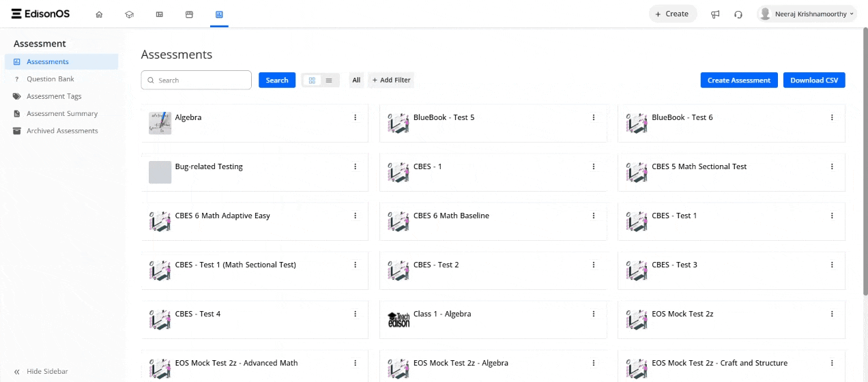This screenshot has height=382, width=868.
Task: Open Assessments in the sidebar
Action: (x=61, y=62)
